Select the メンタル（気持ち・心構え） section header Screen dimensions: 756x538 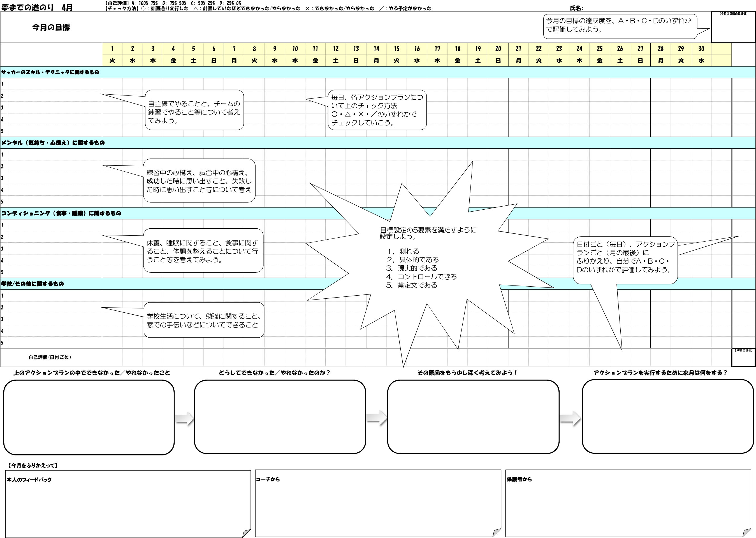(x=53, y=143)
